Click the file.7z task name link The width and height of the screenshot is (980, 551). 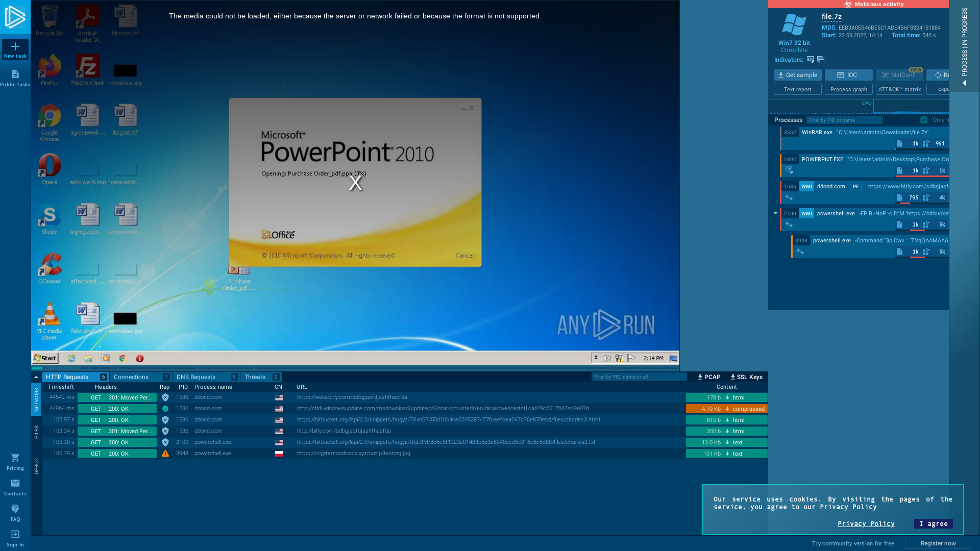[x=831, y=16]
